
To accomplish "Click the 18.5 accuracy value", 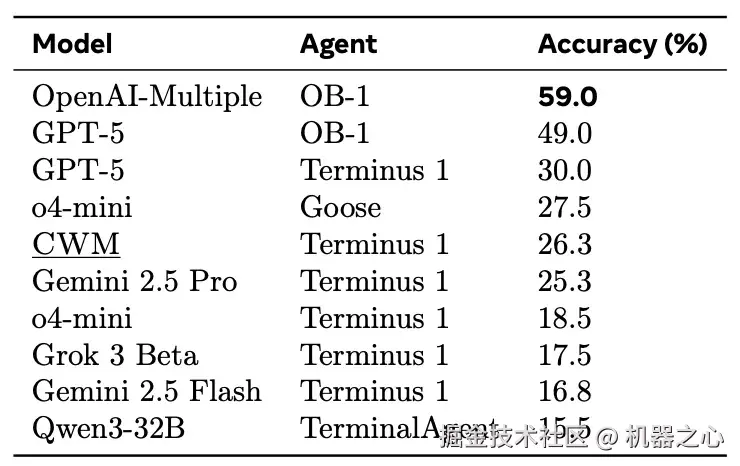I will [x=565, y=318].
